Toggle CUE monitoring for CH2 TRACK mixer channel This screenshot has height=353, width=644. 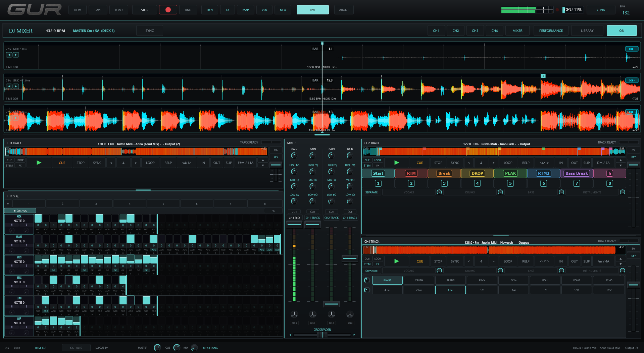(331, 212)
